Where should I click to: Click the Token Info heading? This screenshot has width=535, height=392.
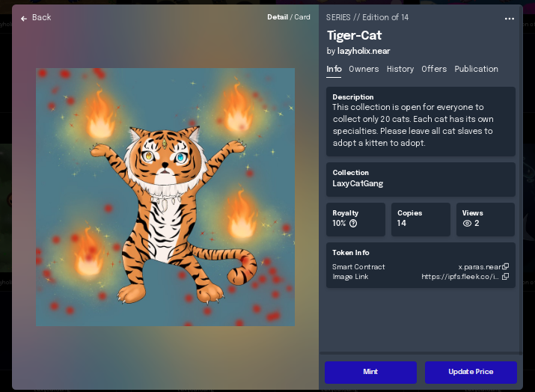[x=351, y=253]
